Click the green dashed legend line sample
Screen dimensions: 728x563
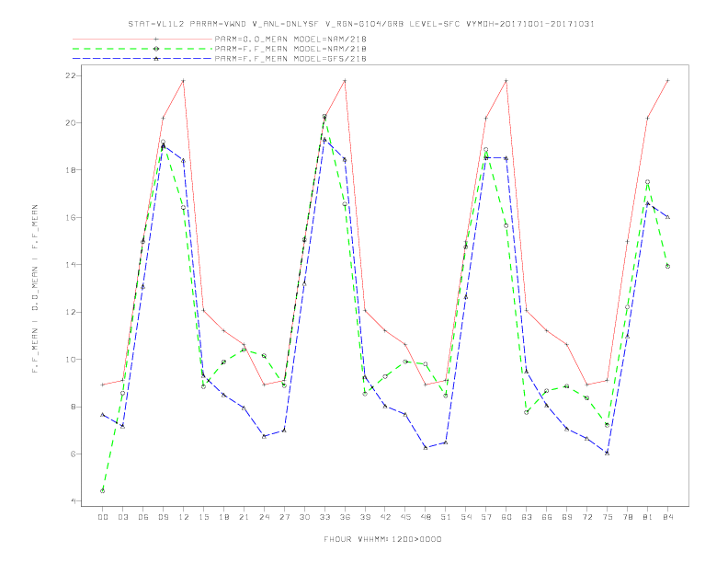[x=142, y=49]
